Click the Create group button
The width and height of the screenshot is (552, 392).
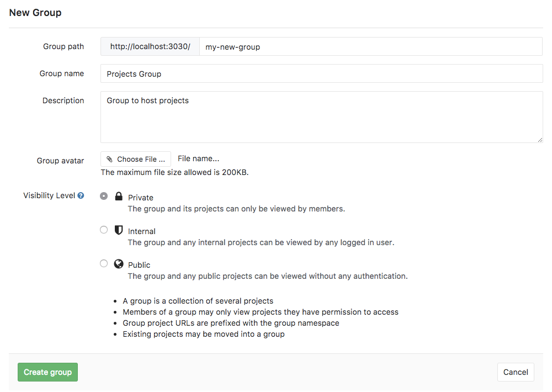coord(47,372)
